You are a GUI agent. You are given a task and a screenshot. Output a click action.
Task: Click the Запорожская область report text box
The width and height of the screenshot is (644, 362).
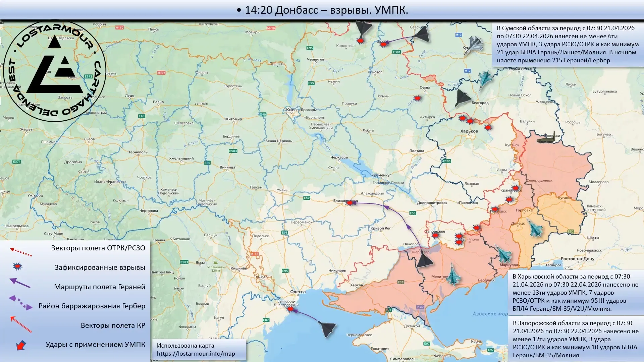coord(575,339)
